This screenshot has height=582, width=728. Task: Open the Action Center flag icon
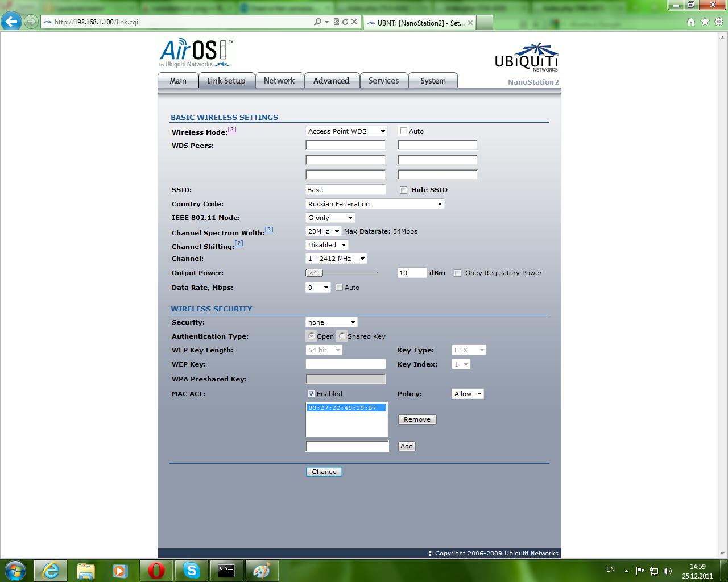[640, 571]
